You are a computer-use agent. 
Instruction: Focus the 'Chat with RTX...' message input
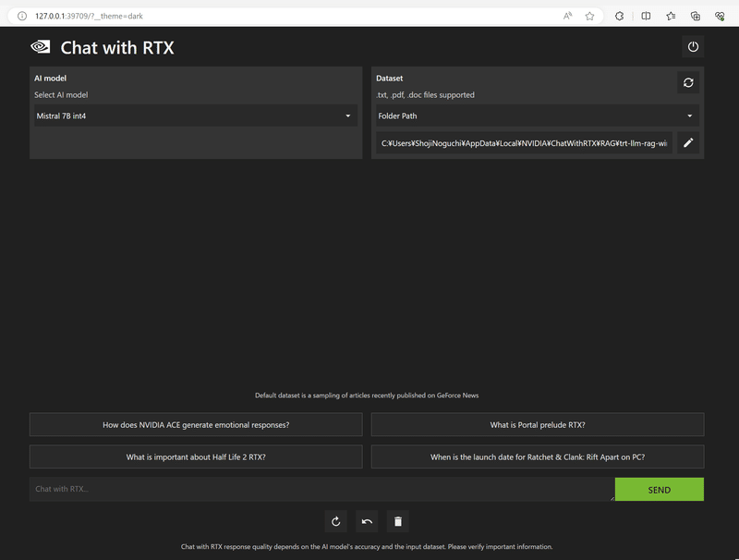[x=321, y=489]
